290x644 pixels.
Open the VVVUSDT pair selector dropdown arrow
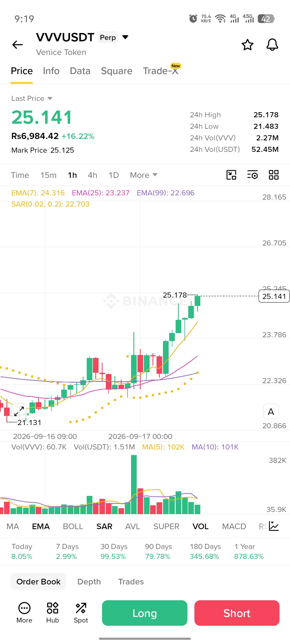pyautogui.click(x=125, y=37)
